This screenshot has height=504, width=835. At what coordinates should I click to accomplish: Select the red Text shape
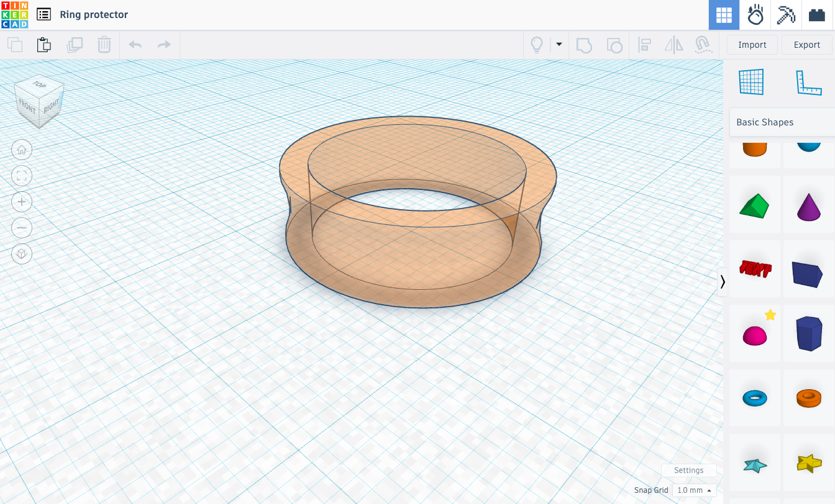click(754, 269)
